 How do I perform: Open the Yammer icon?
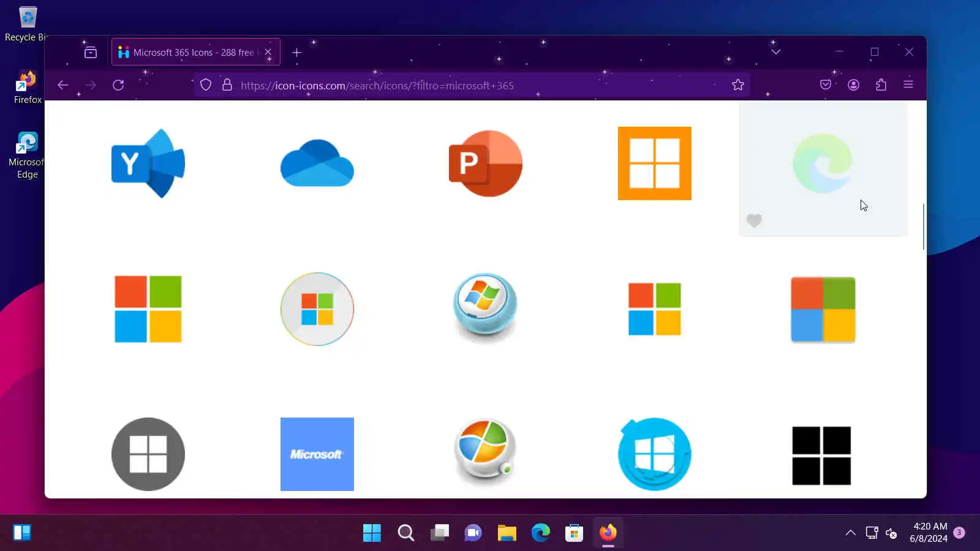pyautogui.click(x=148, y=163)
